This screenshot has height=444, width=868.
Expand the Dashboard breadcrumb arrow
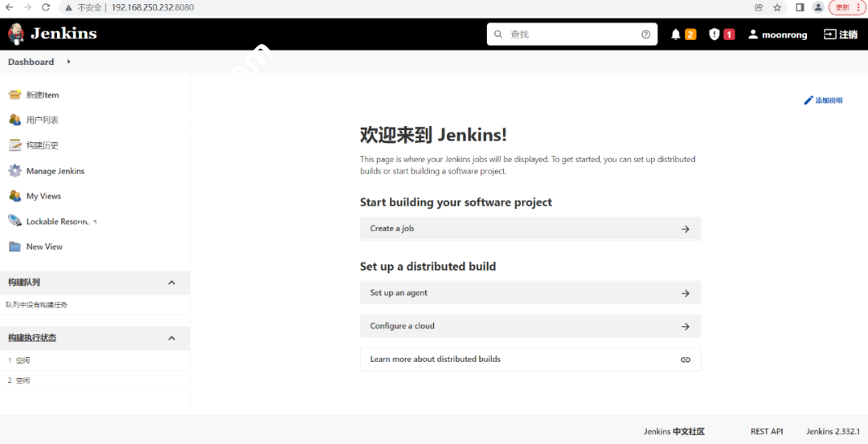(68, 62)
